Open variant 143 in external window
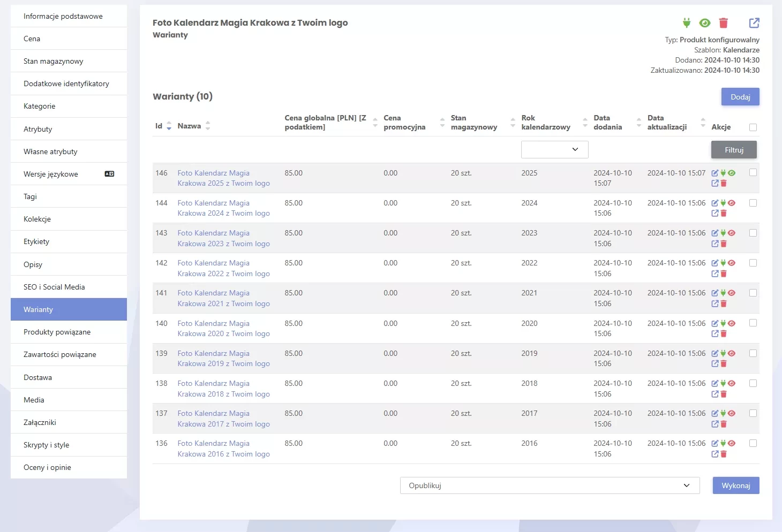This screenshot has width=782, height=532. click(715, 244)
